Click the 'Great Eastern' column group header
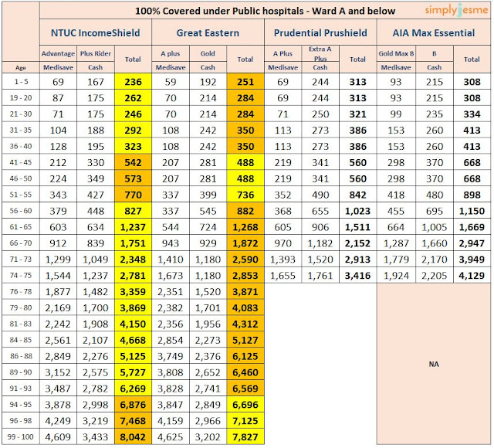This screenshot has height=448, width=494. tap(208, 32)
